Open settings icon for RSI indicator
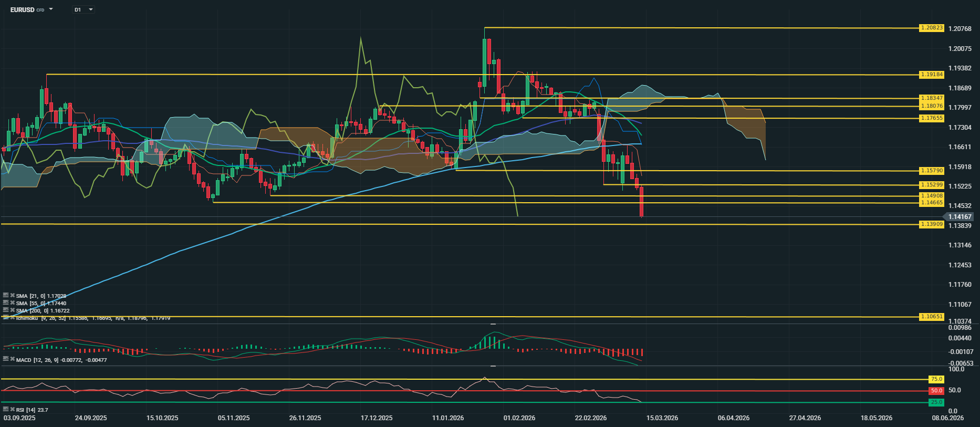The height and width of the screenshot is (427, 980). 6,409
